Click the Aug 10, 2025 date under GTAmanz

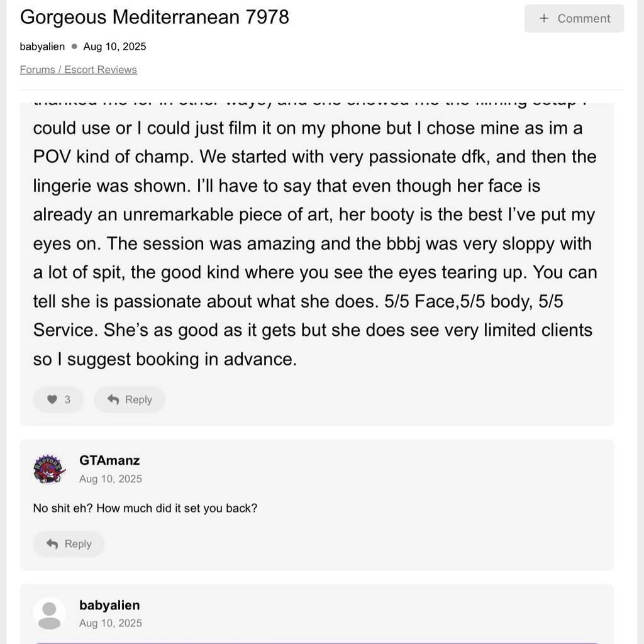110,479
